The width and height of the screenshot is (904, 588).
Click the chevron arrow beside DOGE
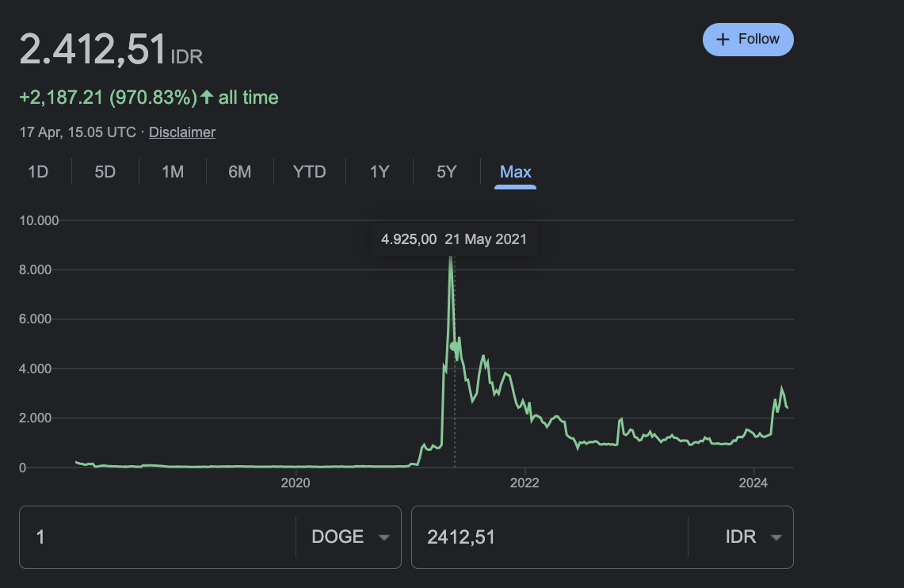coord(385,536)
